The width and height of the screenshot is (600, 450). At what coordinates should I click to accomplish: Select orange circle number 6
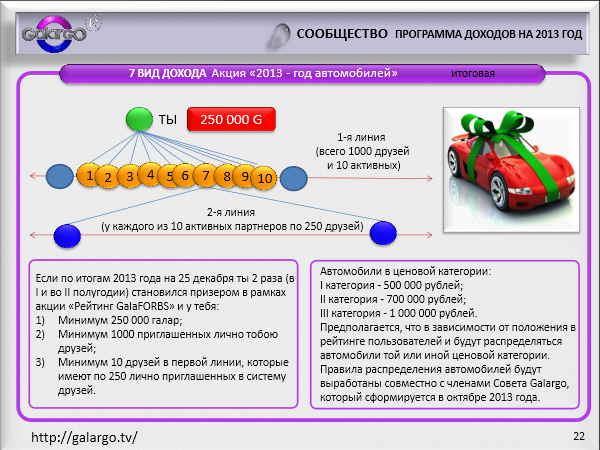(x=185, y=175)
